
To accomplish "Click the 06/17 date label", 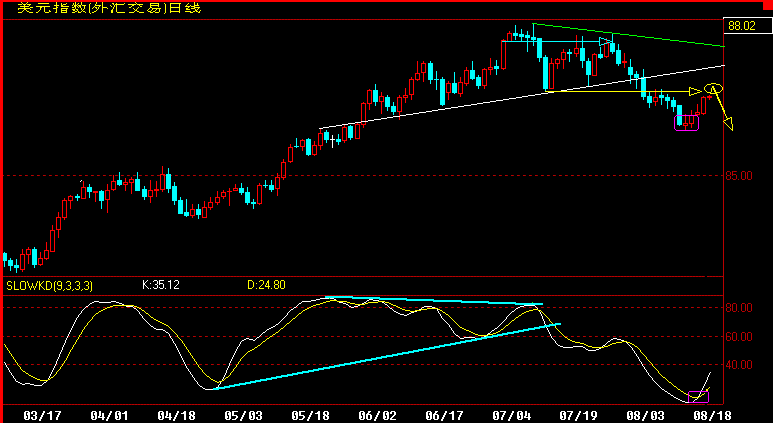I will (444, 415).
